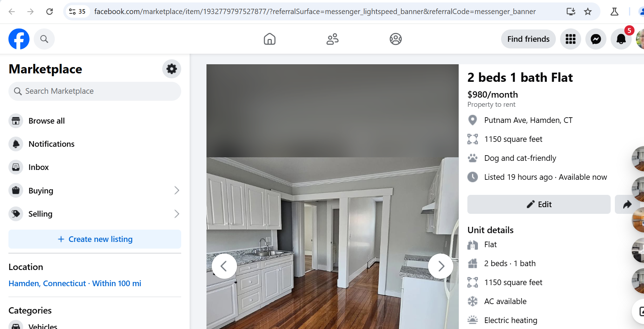The image size is (644, 329).
Task: Click the Unit details heading
Action: tap(491, 230)
